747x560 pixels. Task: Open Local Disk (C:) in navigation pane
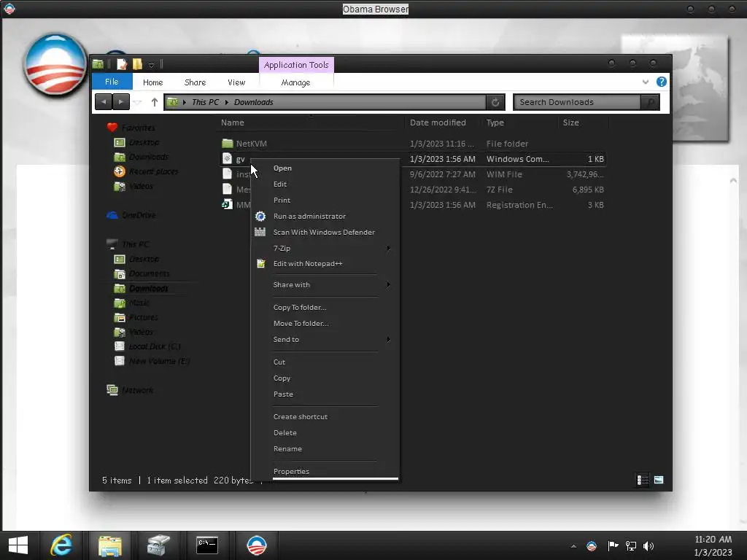[154, 346]
